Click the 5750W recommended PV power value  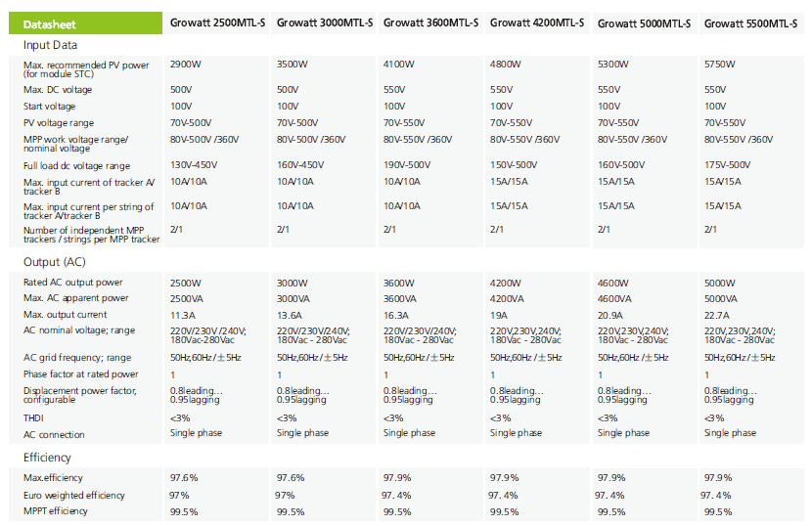[x=720, y=66]
